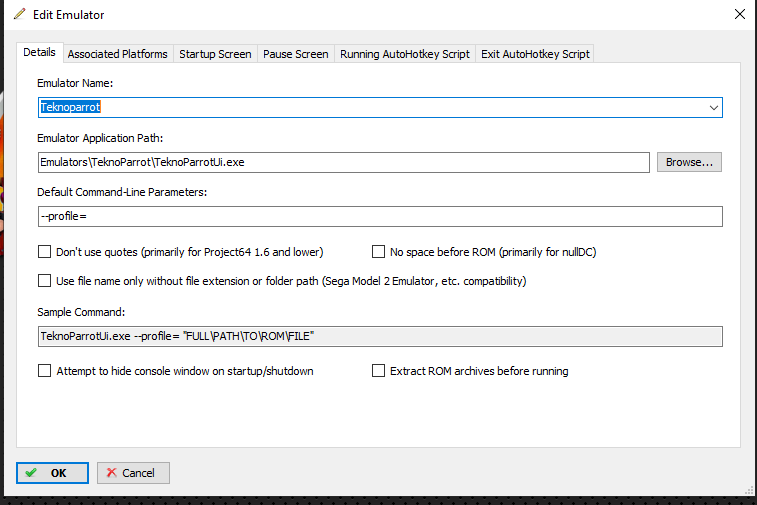
Task: Enable Extract ROM archives before running
Action: [378, 370]
